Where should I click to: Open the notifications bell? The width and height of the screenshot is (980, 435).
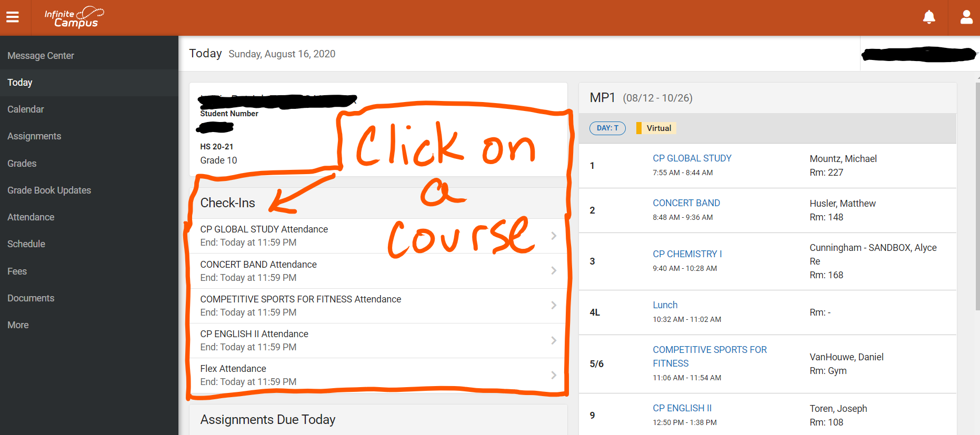pyautogui.click(x=929, y=17)
